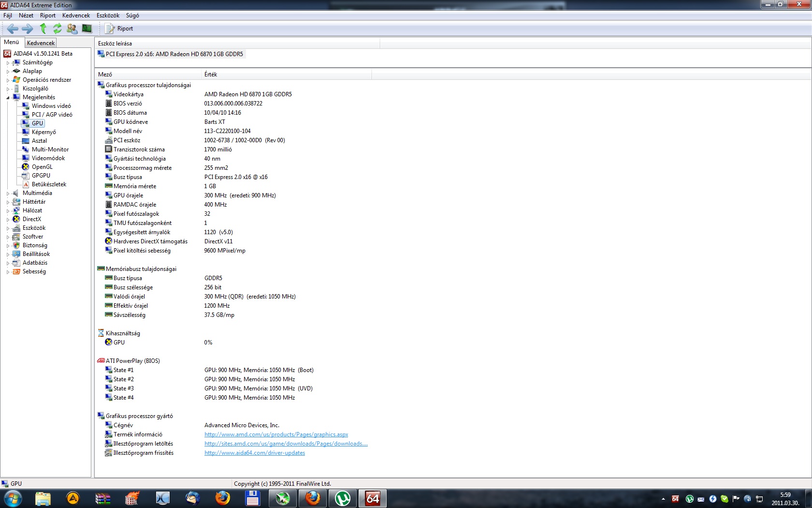Click the Beállítások tree icon
This screenshot has height=508, width=812.
[16, 254]
